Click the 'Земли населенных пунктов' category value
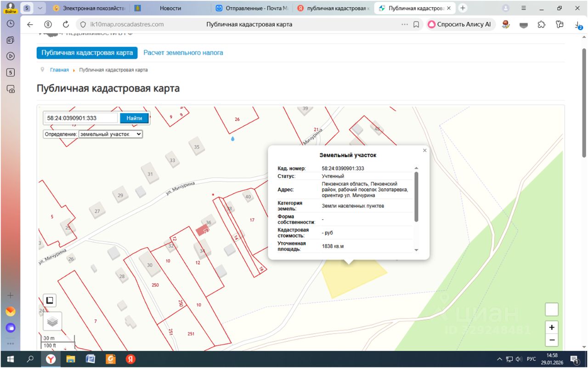The width and height of the screenshot is (588, 368). tap(353, 206)
